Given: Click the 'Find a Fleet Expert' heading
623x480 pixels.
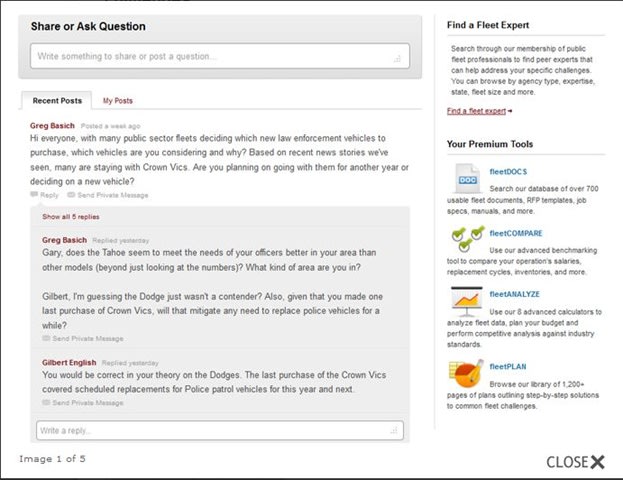Looking at the screenshot, I should point(488,25).
